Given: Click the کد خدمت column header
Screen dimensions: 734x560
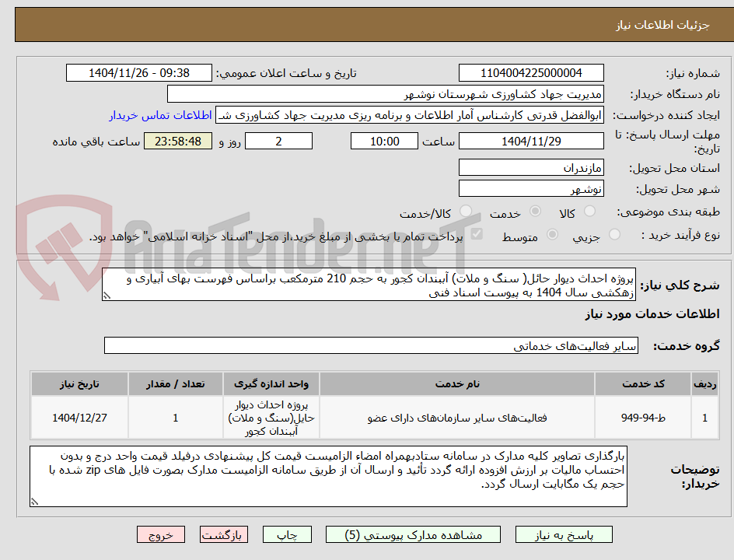Looking at the screenshot, I should [643, 384].
